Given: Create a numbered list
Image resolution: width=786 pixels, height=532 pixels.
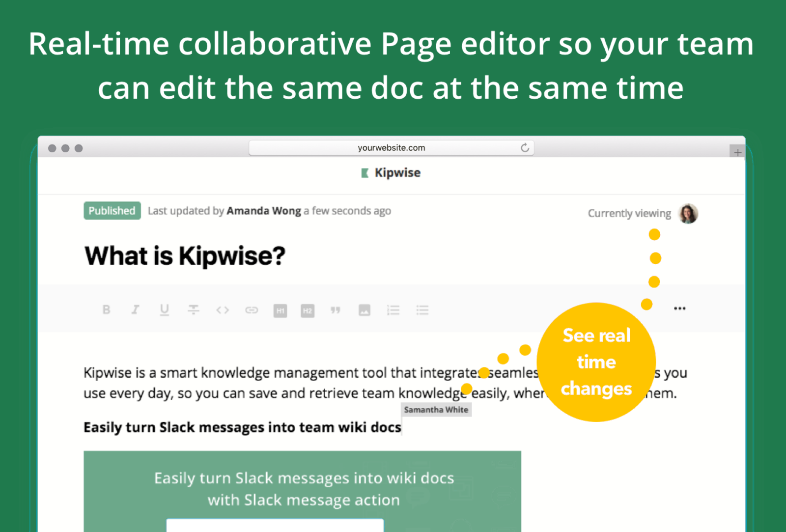Looking at the screenshot, I should (393, 310).
